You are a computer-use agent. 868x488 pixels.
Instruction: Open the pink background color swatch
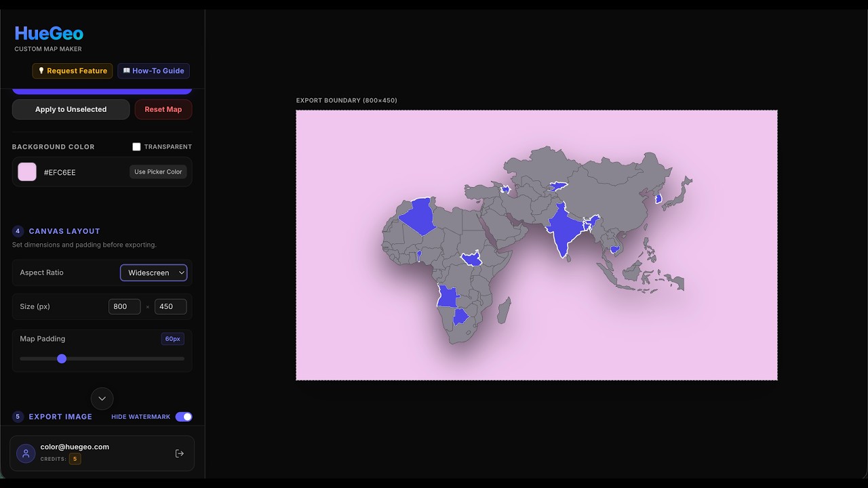pos(27,172)
